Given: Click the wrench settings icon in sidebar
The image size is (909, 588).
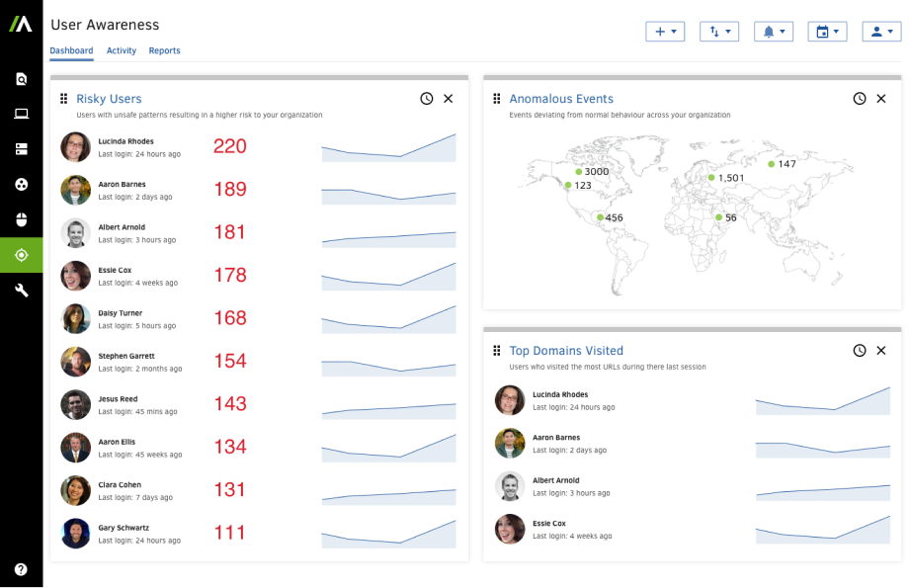Looking at the screenshot, I should [21, 291].
